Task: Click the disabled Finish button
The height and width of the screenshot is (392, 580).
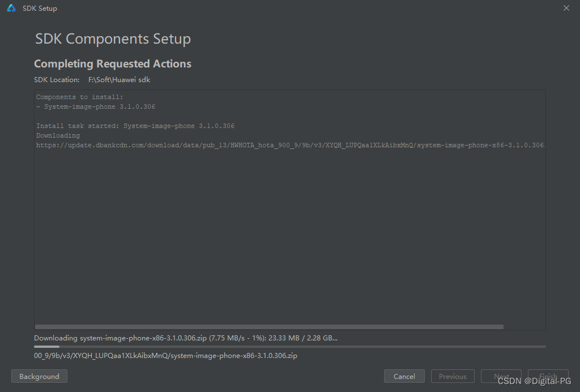Action: 548,376
